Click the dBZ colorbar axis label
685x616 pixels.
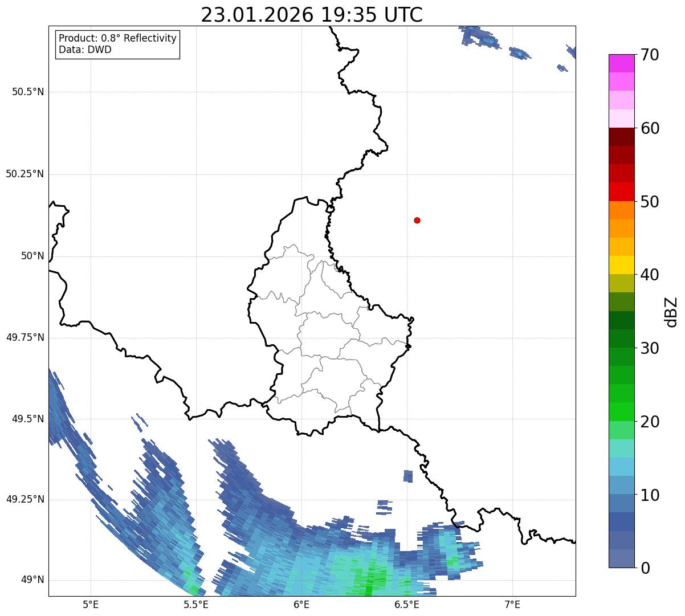coord(671,312)
